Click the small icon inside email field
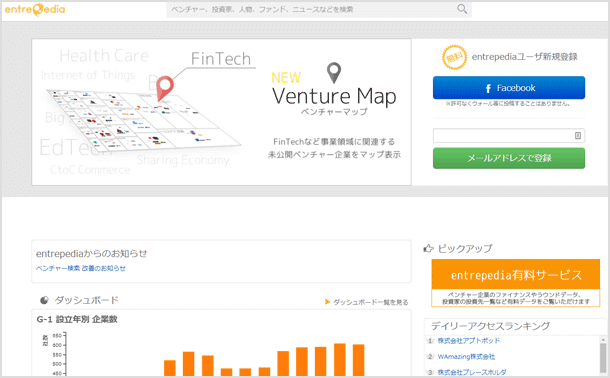The image size is (610, 378). click(x=578, y=135)
